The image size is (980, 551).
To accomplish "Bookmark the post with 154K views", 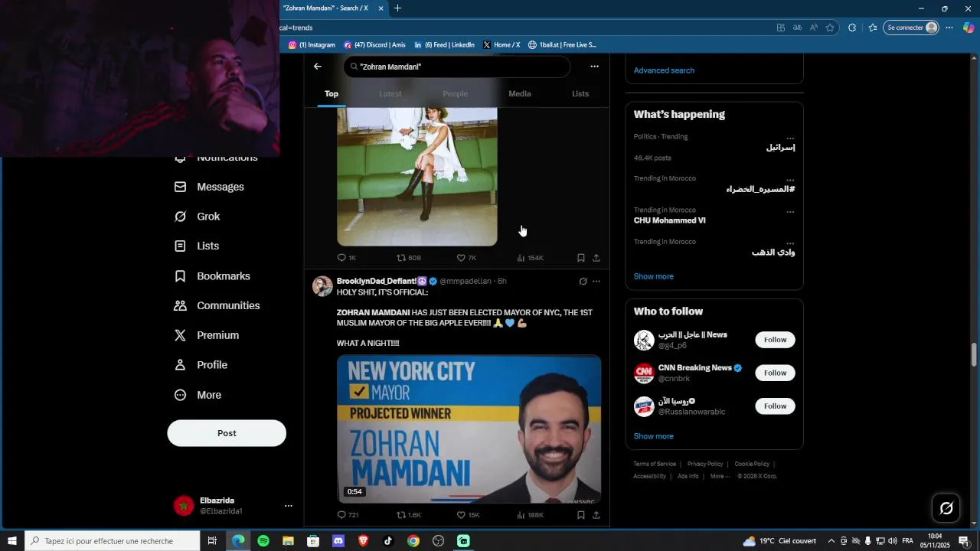I will [581, 258].
